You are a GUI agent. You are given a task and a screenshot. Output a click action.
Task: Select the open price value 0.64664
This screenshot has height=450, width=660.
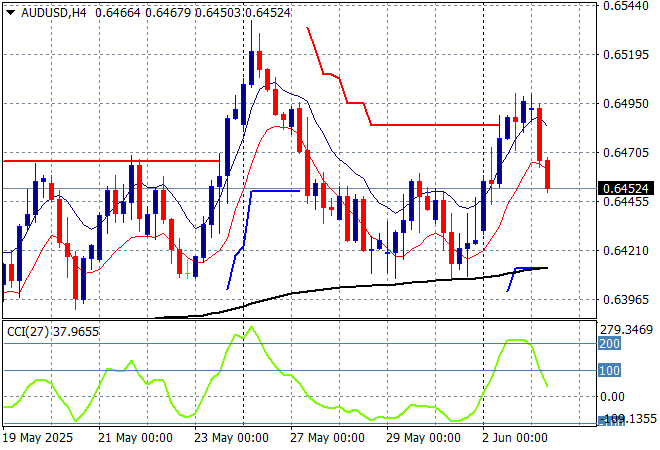click(117, 13)
